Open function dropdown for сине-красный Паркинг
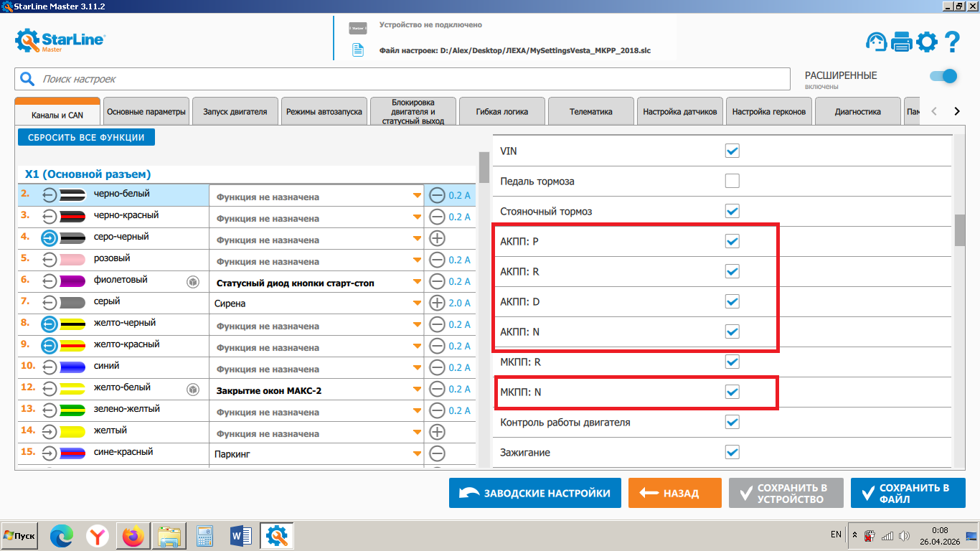Image resolution: width=980 pixels, height=551 pixels. click(417, 454)
